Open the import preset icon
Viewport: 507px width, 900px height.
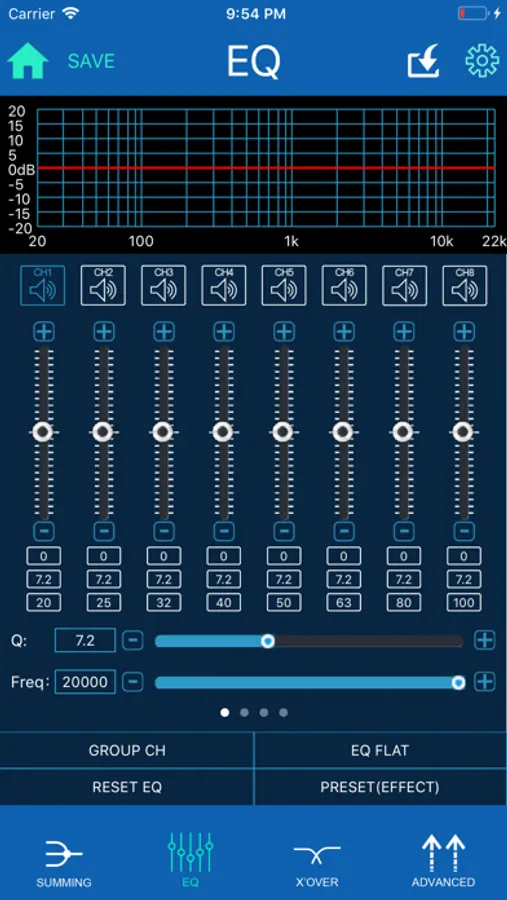(424, 61)
